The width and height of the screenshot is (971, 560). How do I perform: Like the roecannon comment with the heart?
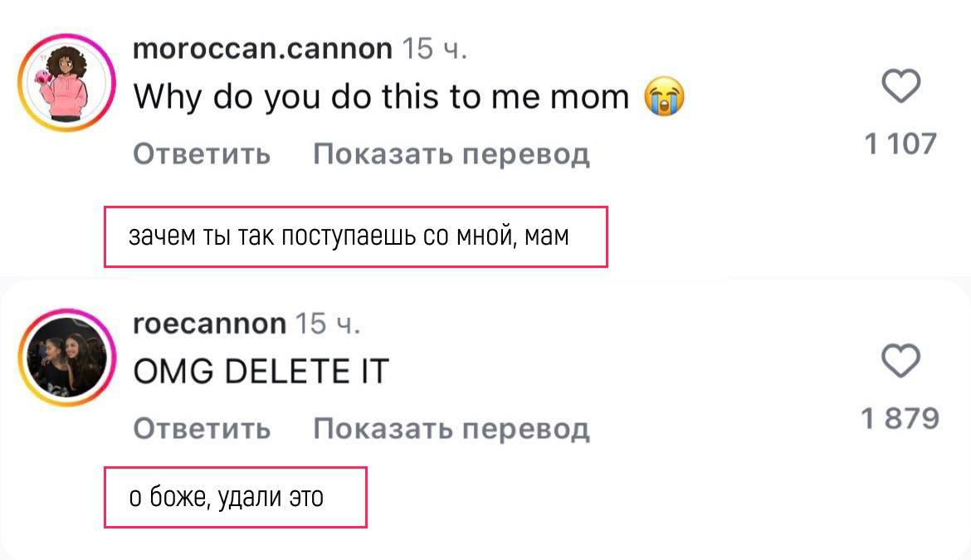click(x=900, y=363)
